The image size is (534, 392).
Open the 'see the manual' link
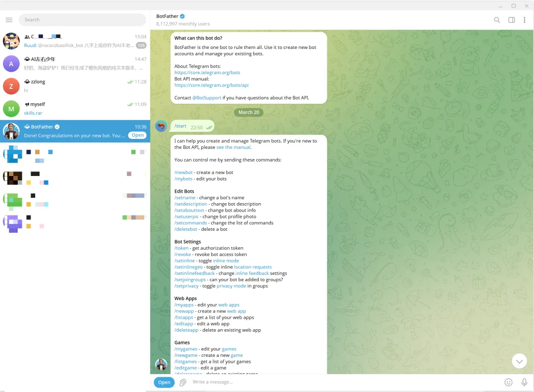(x=233, y=147)
